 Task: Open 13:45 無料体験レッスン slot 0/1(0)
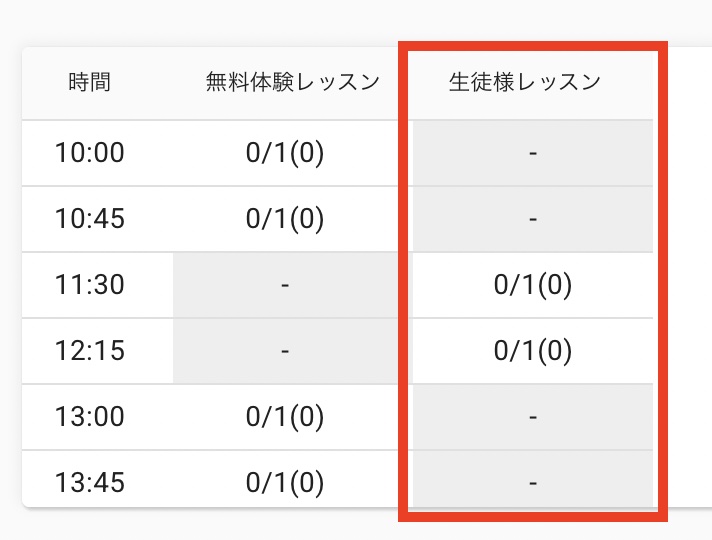(285, 483)
